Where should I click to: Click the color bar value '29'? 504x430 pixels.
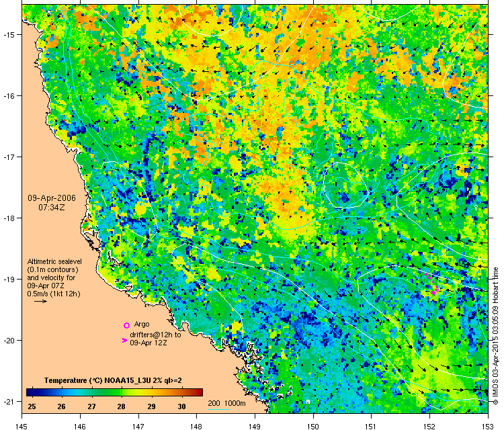tap(151, 406)
